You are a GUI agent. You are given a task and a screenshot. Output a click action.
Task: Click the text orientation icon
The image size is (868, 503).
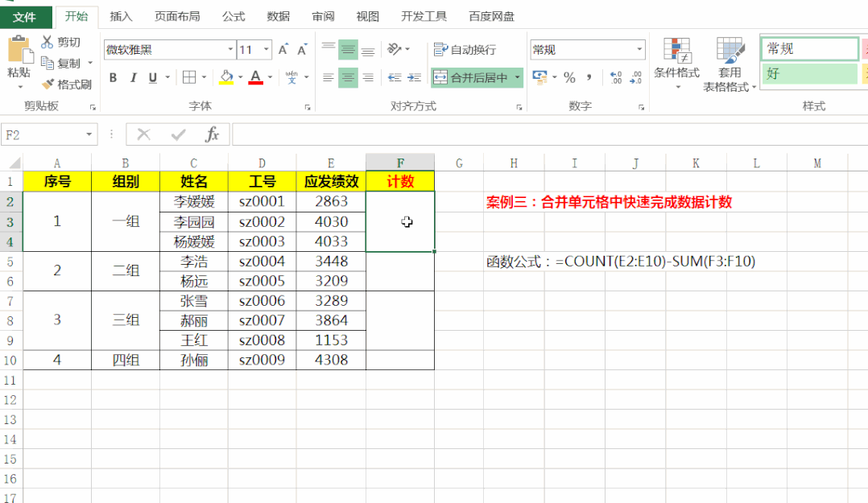(x=395, y=50)
